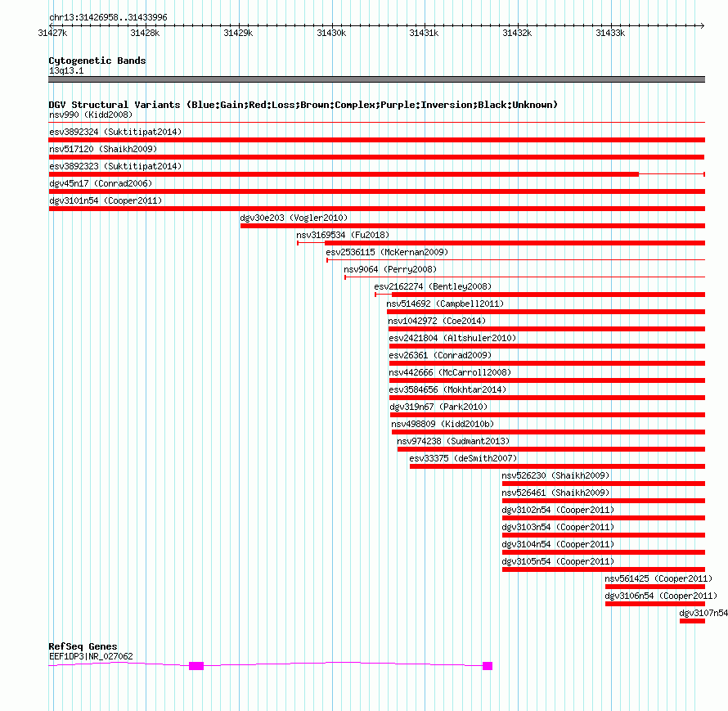Select dgv3101n54 (Cooper2011) label
This screenshot has width=728, height=711.
click(x=106, y=200)
